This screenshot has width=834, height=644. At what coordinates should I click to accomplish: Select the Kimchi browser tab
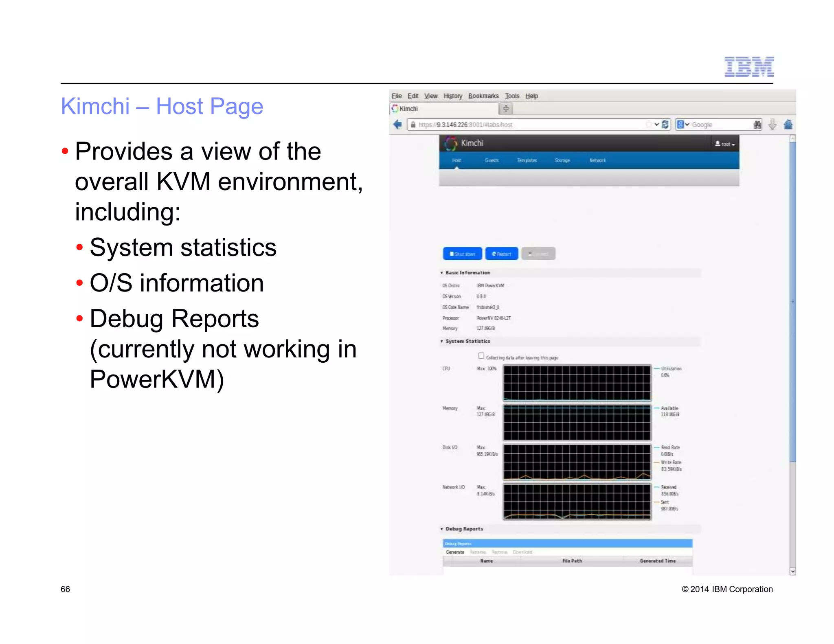pyautogui.click(x=444, y=109)
